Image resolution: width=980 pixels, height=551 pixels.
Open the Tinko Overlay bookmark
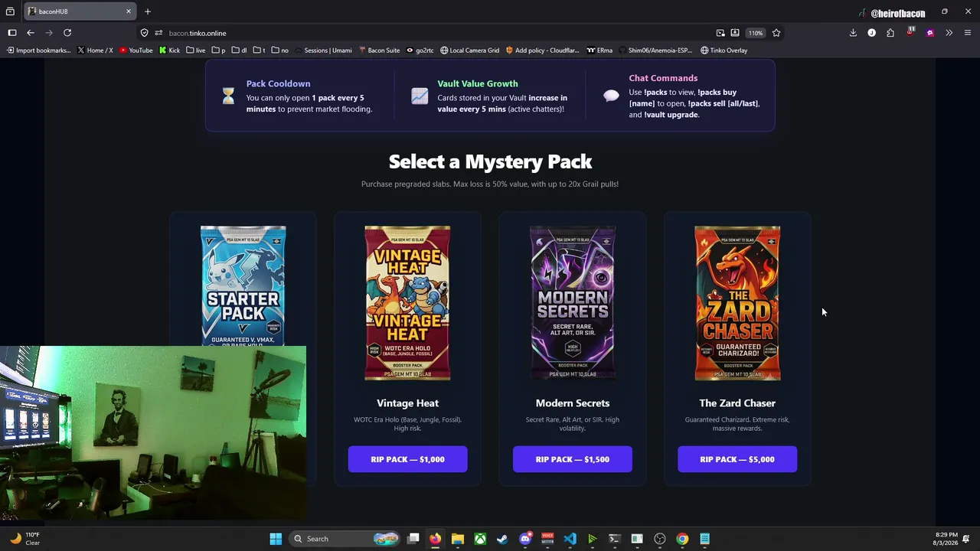coord(724,51)
